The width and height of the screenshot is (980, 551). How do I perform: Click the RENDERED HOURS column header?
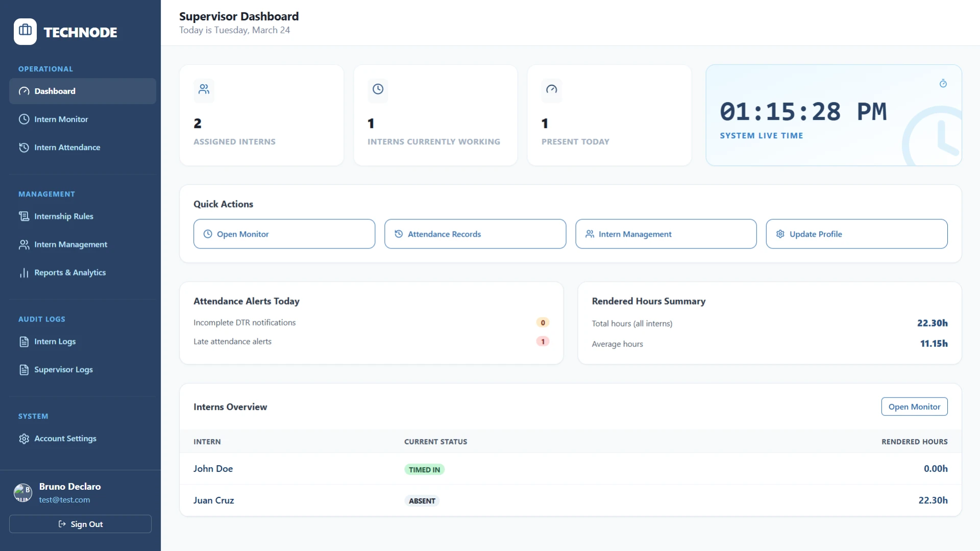pos(914,442)
